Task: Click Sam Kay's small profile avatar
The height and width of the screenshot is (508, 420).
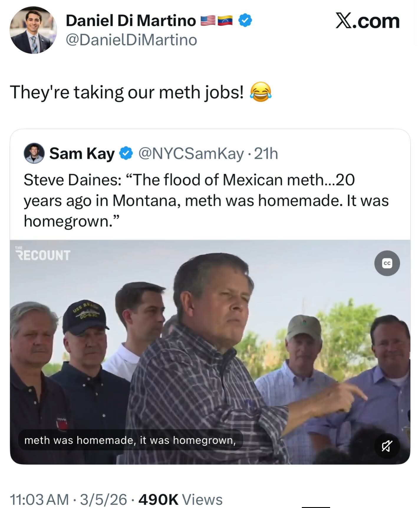Action: pyautogui.click(x=34, y=153)
